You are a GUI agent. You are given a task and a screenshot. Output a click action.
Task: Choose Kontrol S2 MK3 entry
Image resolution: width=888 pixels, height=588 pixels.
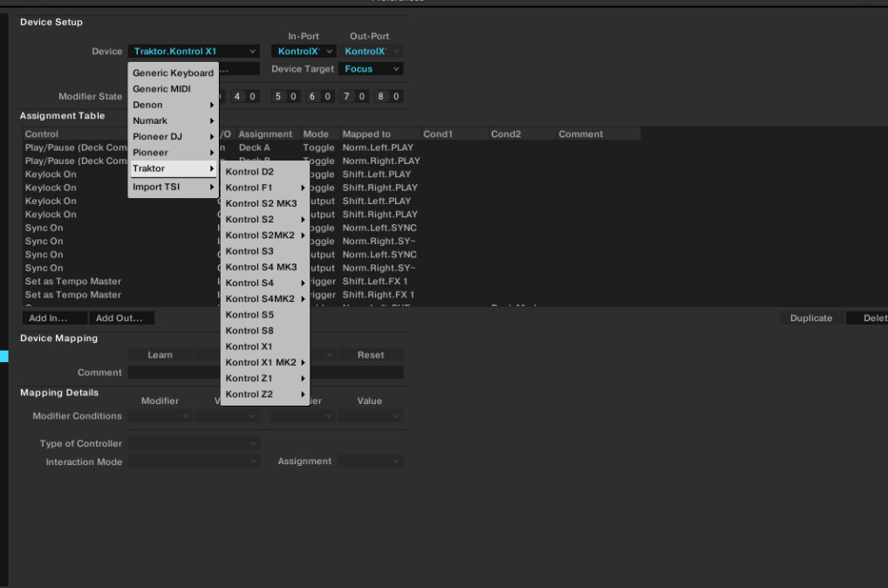[265, 203]
